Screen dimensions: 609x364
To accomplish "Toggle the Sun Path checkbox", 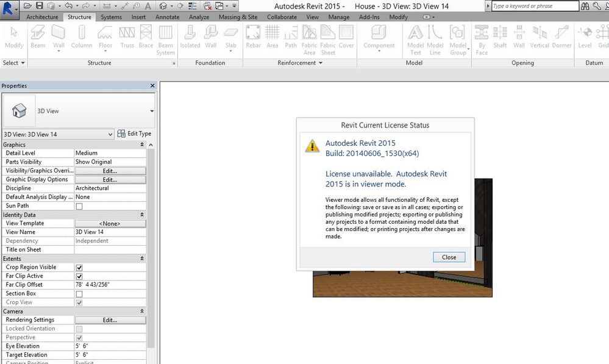I will 79,206.
